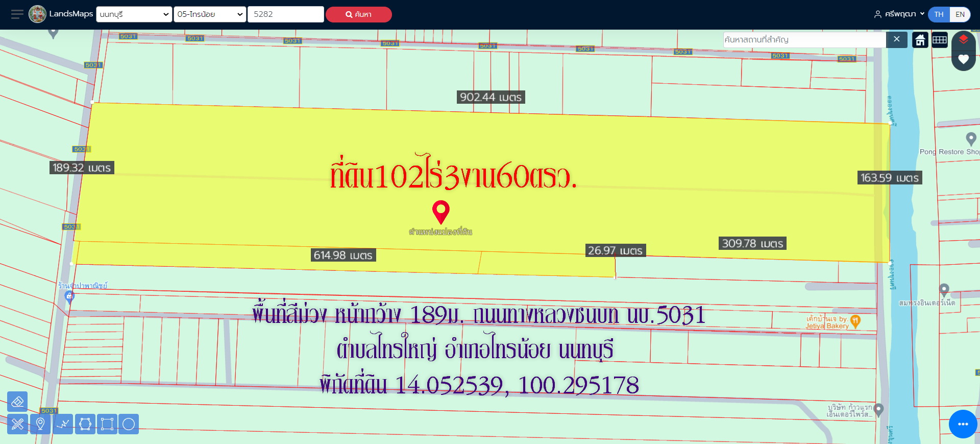
Task: Click the red ค้นหา search button
Action: point(358,14)
